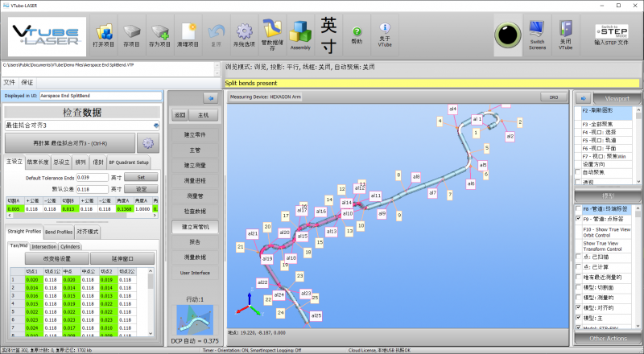Screen dimensions: 644x354
Task: Click the Switch Screens monitor icon
Action: pyautogui.click(x=537, y=29)
